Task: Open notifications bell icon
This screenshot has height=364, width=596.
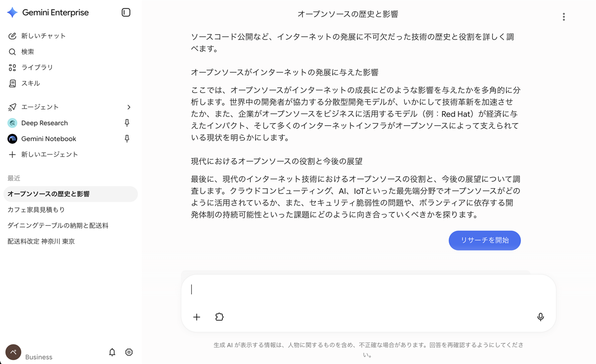Action: tap(112, 352)
